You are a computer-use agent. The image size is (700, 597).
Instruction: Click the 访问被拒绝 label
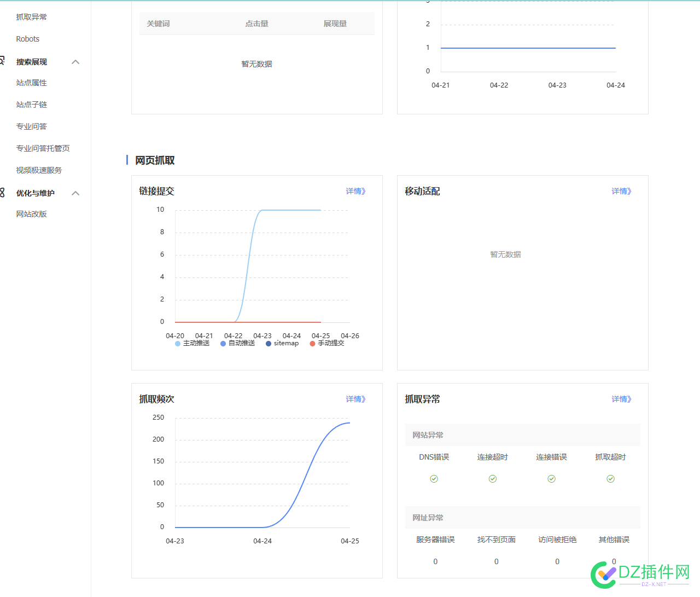pos(557,540)
